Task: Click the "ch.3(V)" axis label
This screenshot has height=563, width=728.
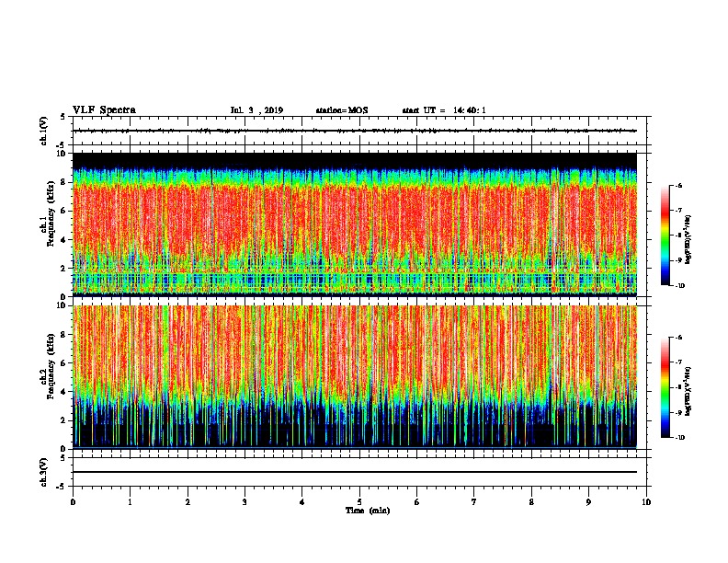Action: 44,472
